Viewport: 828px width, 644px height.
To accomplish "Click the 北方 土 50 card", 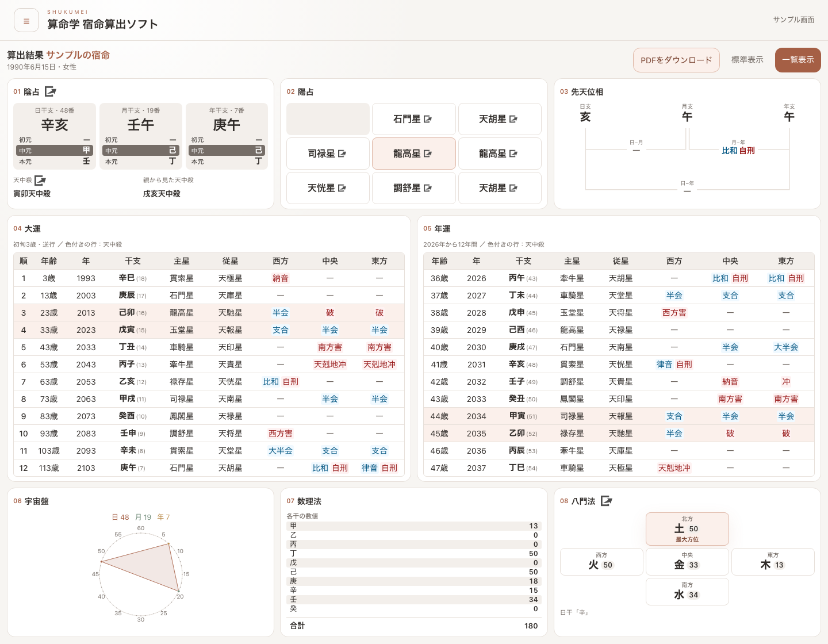I will 687,529.
